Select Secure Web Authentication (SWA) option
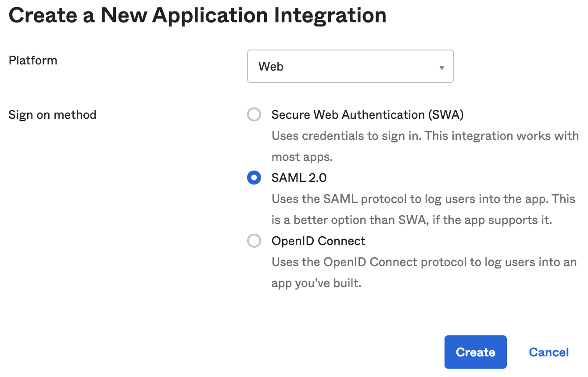Screen dimensions: 588x377 point(254,114)
